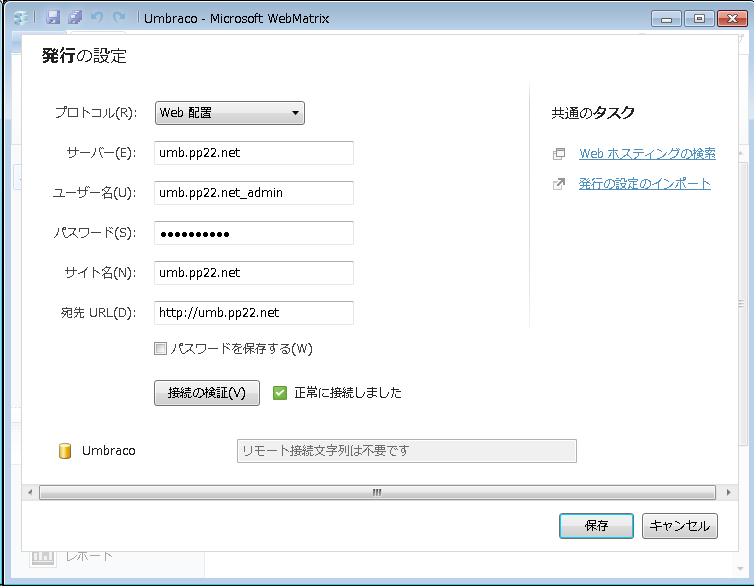The image size is (754, 586).
Task: Click the サイト名 input field
Action: [254, 273]
